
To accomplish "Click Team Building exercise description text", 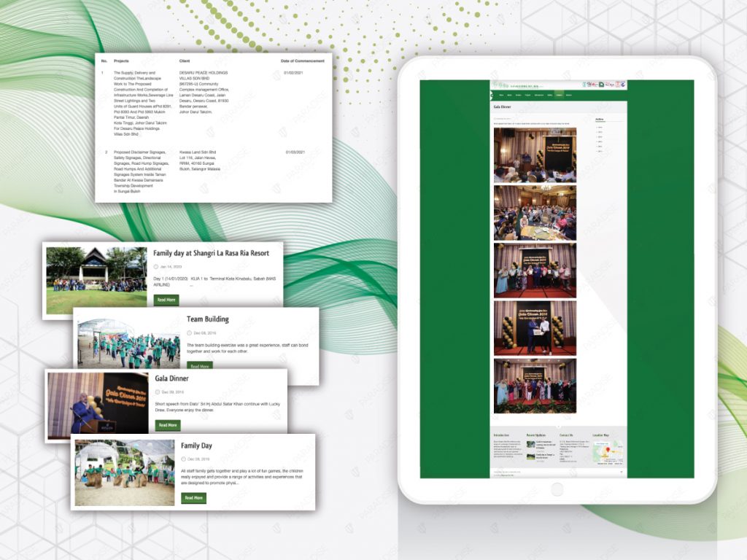I will click(247, 348).
